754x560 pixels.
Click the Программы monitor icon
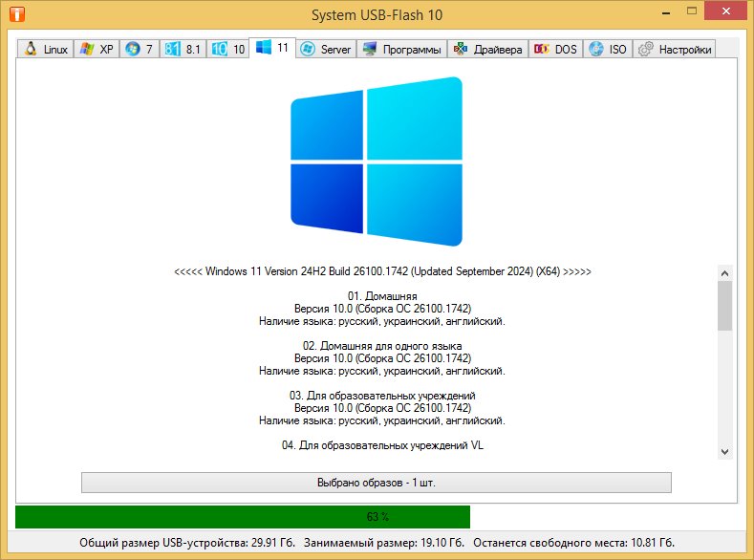pos(370,50)
